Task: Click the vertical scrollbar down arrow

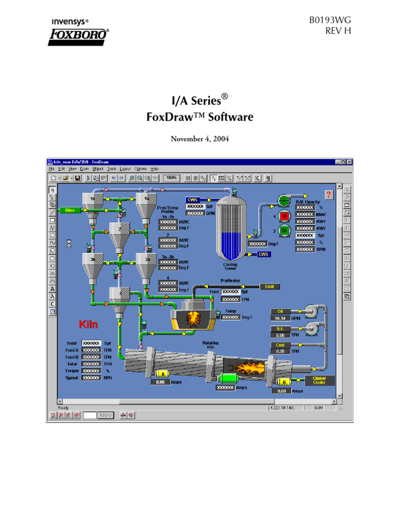Action: 339,396
